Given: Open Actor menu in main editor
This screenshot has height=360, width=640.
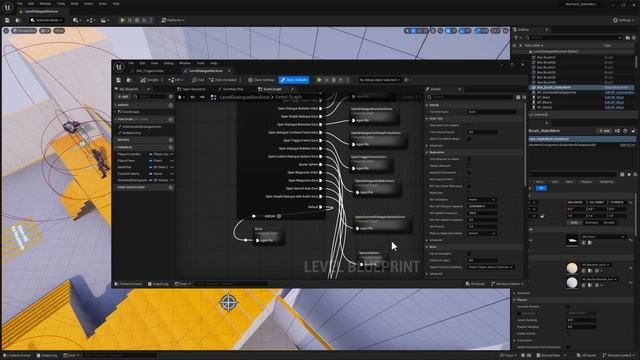Looking at the screenshot, I should coord(102,4).
